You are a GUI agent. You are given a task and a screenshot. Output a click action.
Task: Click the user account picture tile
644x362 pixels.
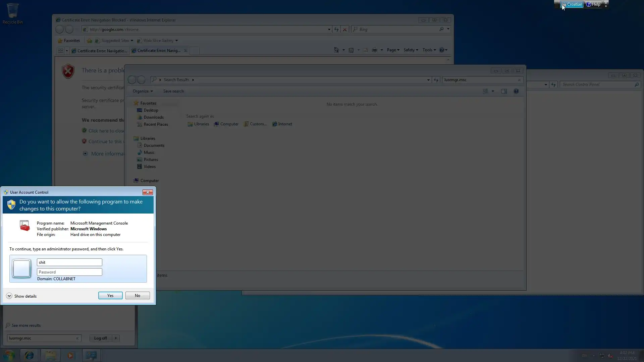click(x=21, y=268)
